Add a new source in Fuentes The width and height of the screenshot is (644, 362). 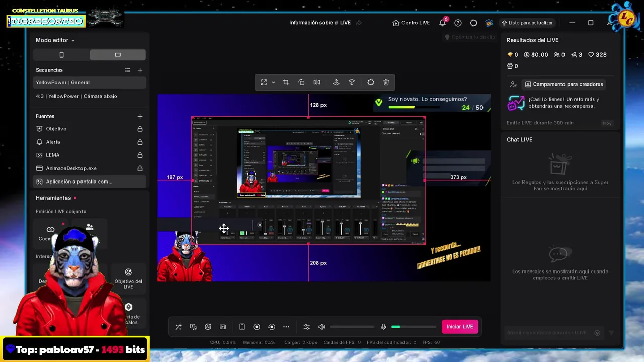140,116
